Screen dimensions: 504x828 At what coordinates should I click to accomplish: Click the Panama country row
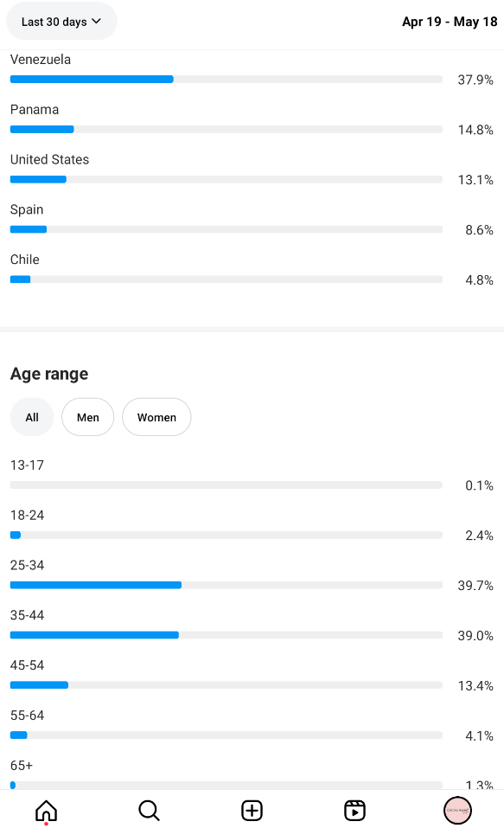pos(252,120)
